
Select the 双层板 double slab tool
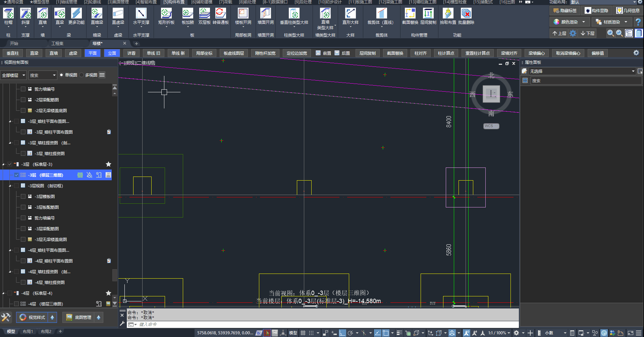(204, 16)
